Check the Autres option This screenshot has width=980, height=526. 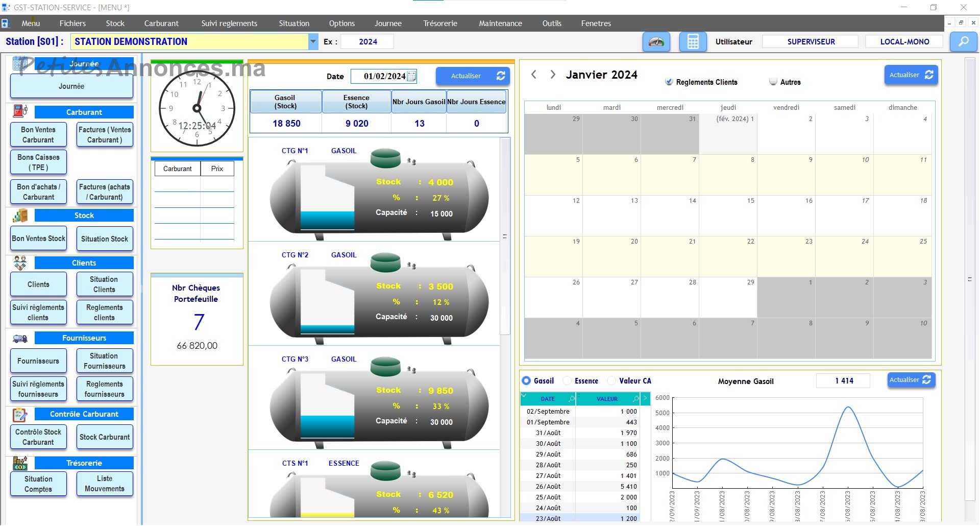click(x=773, y=82)
